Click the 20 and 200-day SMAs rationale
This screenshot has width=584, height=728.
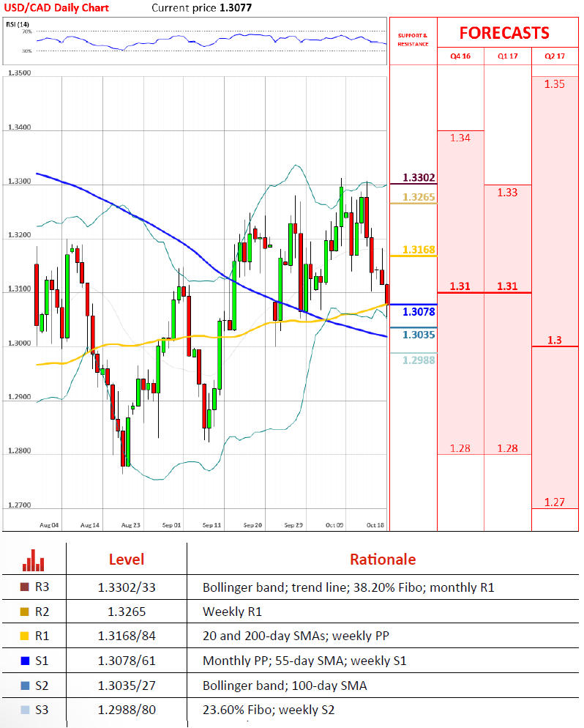(x=296, y=636)
